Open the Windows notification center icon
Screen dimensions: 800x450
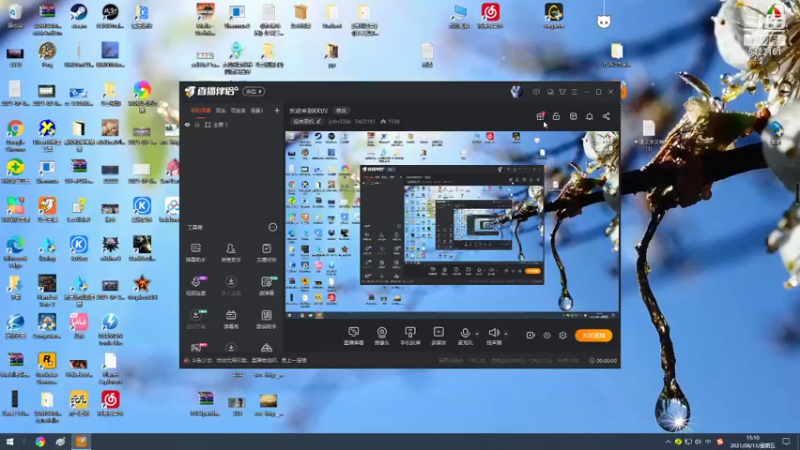tap(786, 442)
